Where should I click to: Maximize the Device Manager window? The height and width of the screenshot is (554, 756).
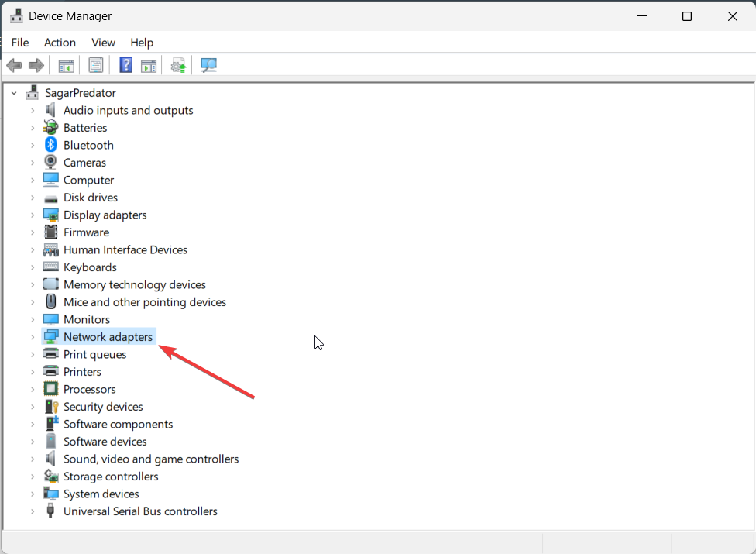[x=687, y=16]
